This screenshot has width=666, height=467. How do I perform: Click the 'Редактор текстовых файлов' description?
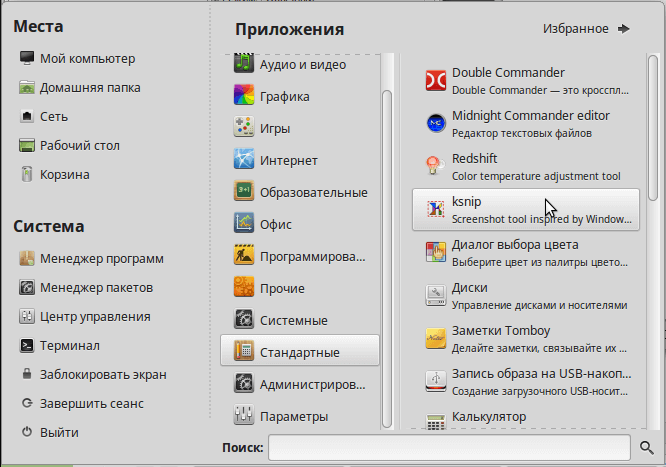coord(522,133)
